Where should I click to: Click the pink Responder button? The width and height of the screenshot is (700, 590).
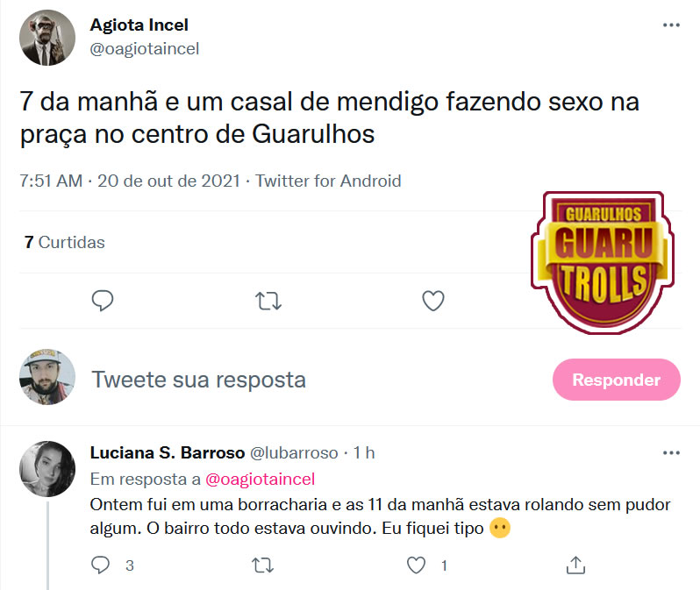click(x=616, y=380)
